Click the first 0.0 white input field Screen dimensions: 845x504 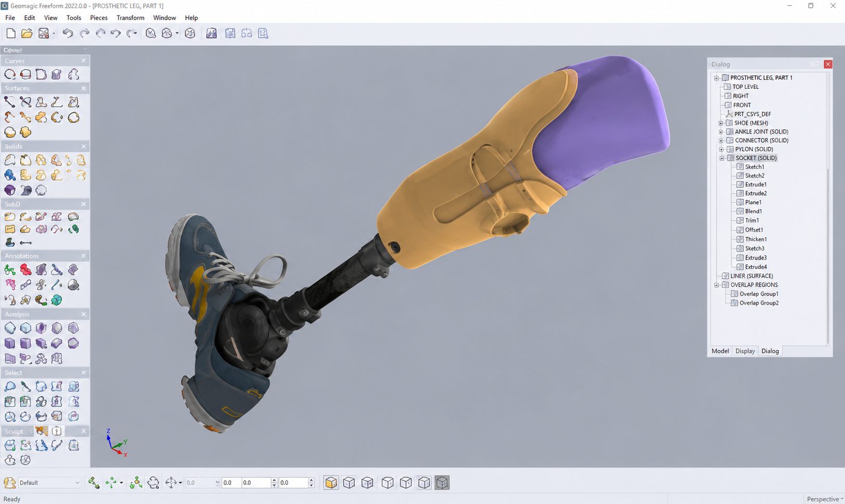click(x=231, y=483)
